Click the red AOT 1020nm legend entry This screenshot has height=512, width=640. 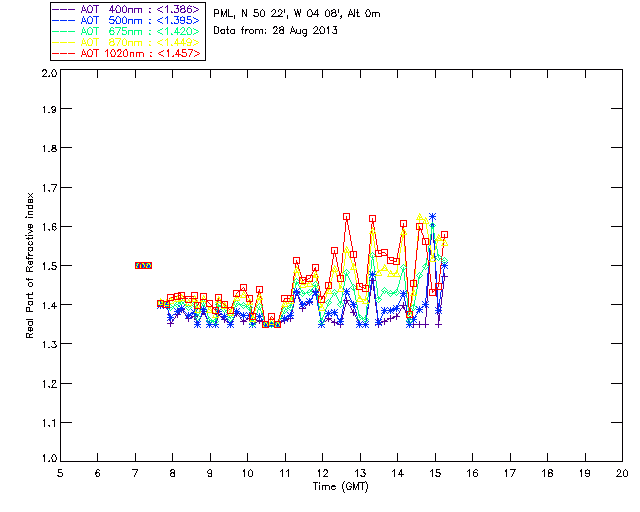[x=127, y=53]
